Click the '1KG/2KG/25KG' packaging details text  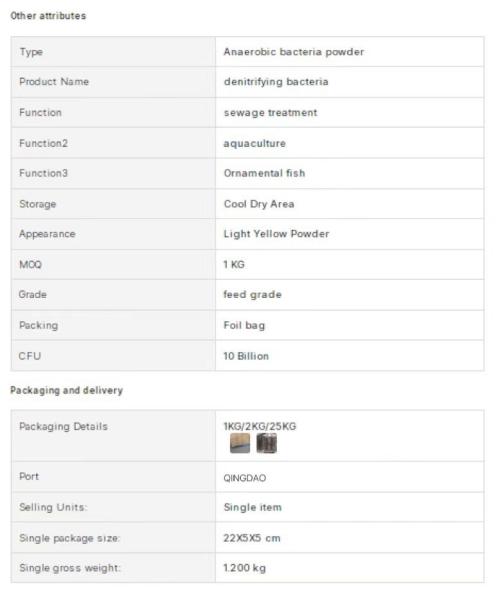pos(259,426)
